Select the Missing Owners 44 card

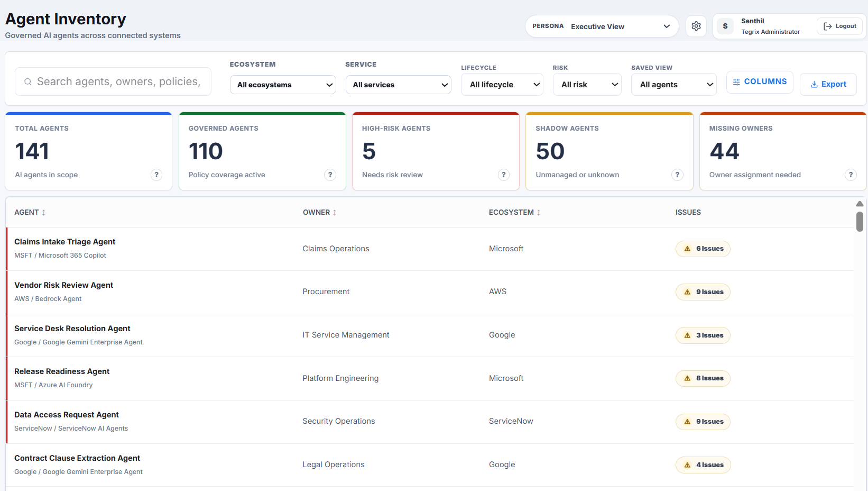point(783,151)
